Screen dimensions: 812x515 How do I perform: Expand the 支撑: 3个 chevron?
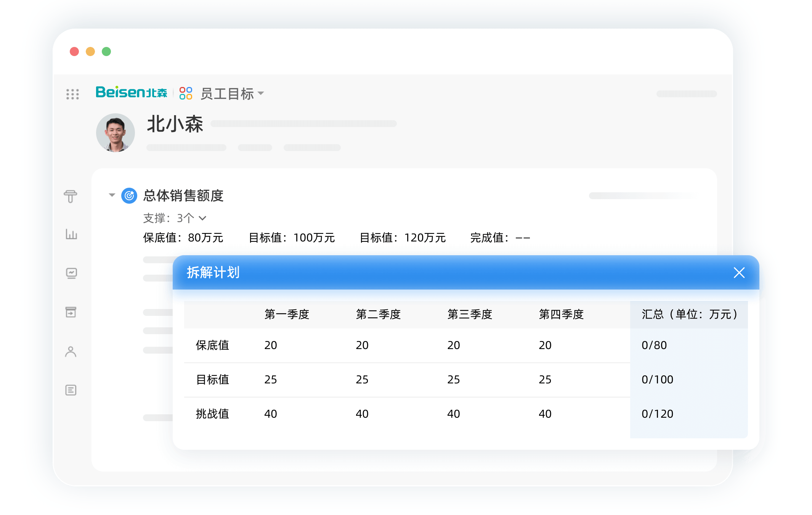tap(203, 218)
